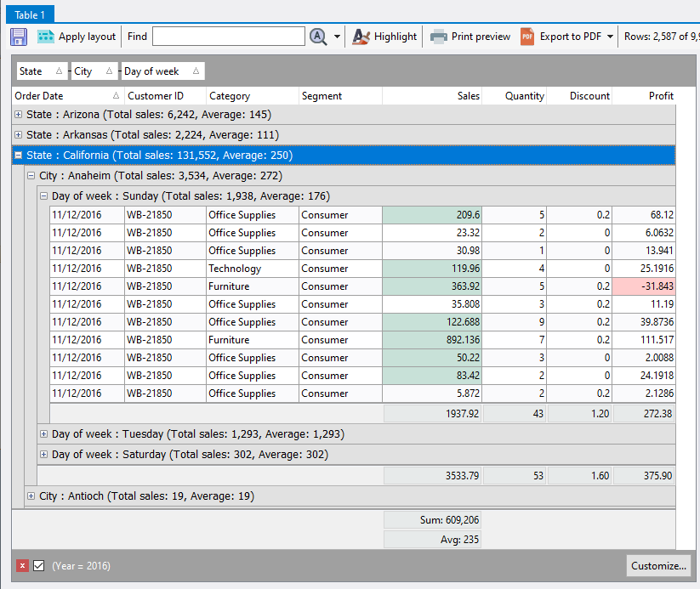
Task: Collapse the State : California group
Action: click(x=19, y=156)
